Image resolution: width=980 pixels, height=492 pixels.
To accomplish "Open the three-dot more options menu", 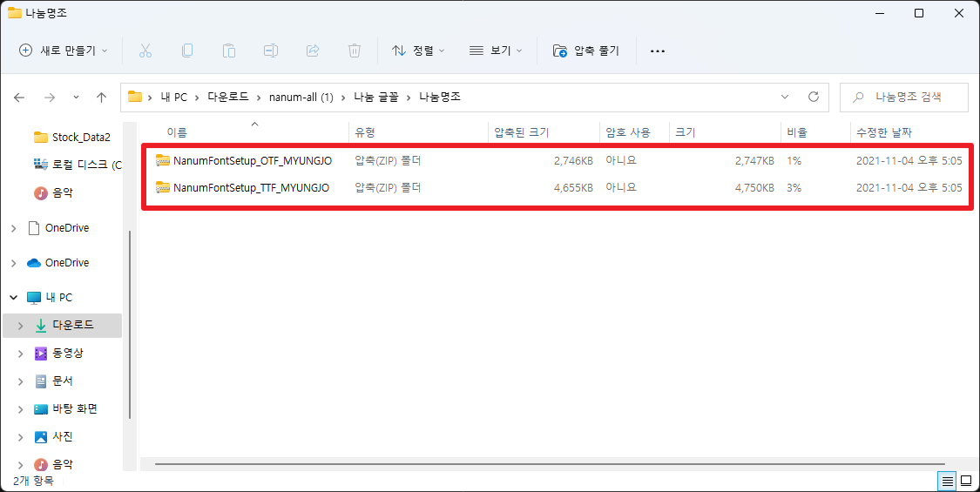I will 658,51.
